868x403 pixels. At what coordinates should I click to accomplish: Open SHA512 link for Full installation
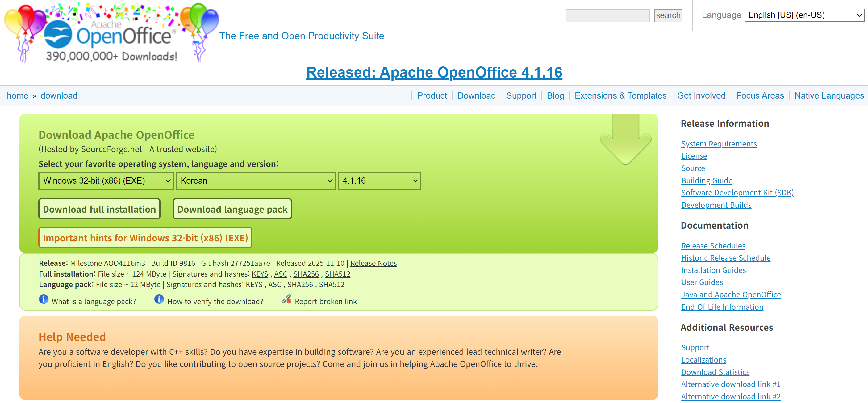337,274
